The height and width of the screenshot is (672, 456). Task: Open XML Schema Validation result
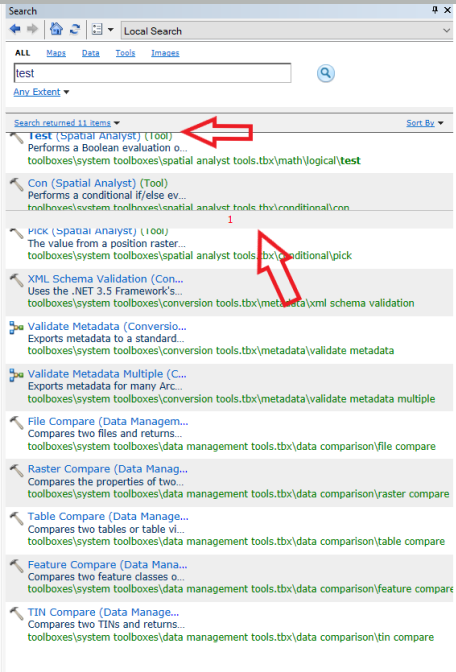[x=105, y=279]
